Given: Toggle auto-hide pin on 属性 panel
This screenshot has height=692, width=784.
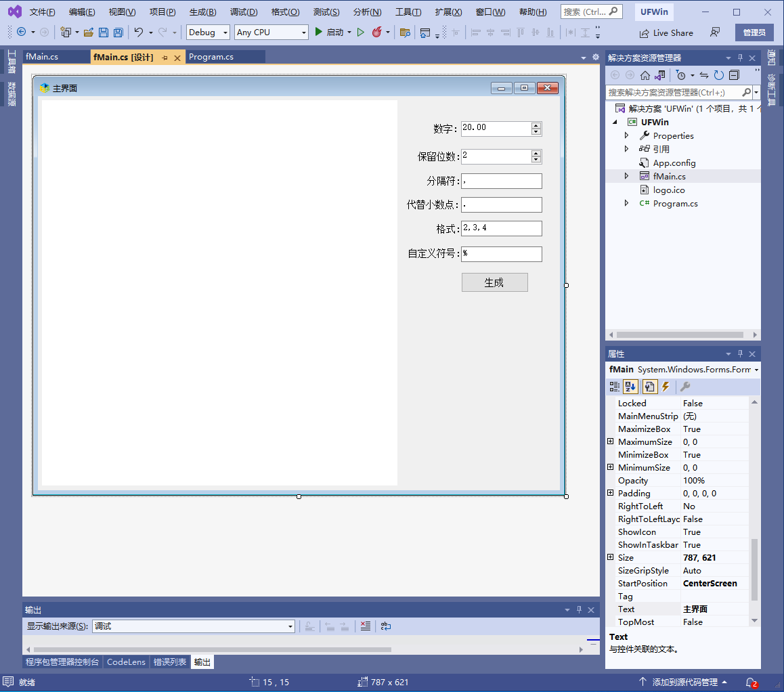Looking at the screenshot, I should coord(741,353).
